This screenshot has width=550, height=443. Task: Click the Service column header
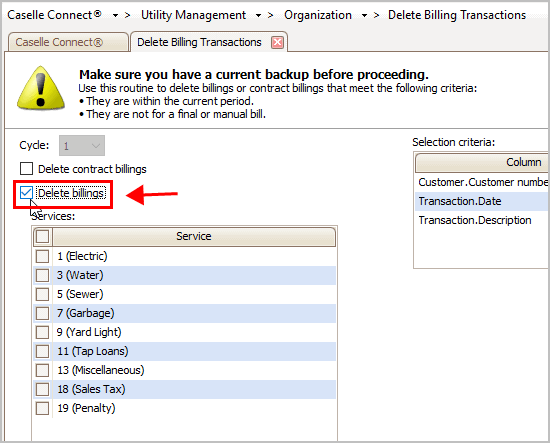pyautogui.click(x=194, y=236)
